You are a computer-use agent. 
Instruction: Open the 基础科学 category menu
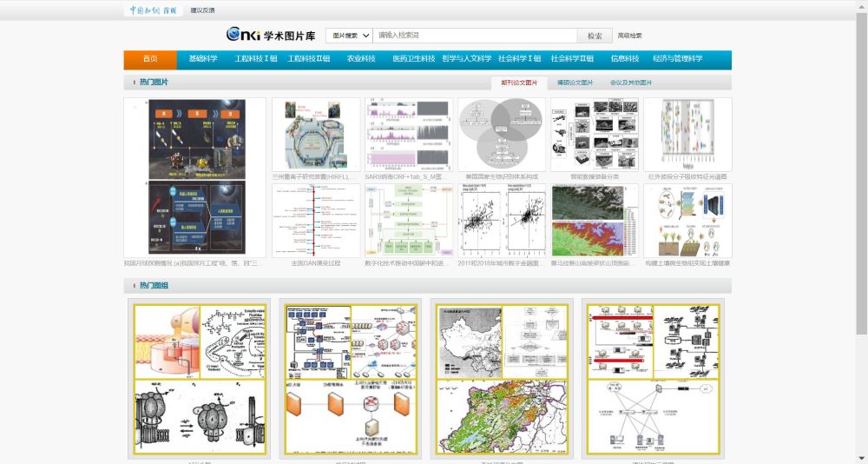[x=203, y=59]
